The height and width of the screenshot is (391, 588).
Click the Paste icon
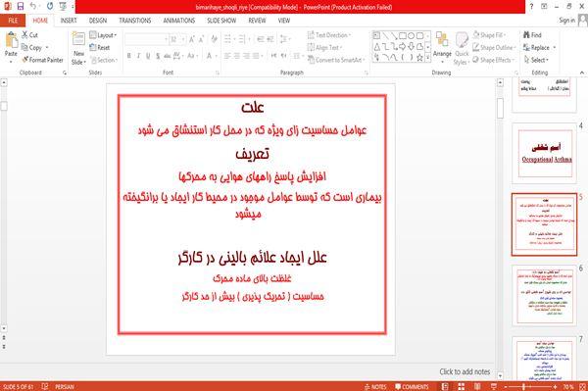tap(11, 40)
